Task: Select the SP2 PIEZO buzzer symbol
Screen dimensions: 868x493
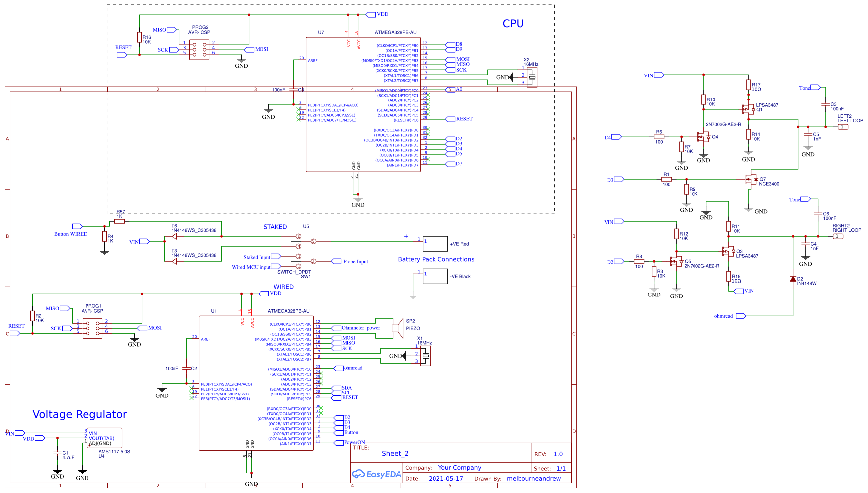Action: click(398, 328)
